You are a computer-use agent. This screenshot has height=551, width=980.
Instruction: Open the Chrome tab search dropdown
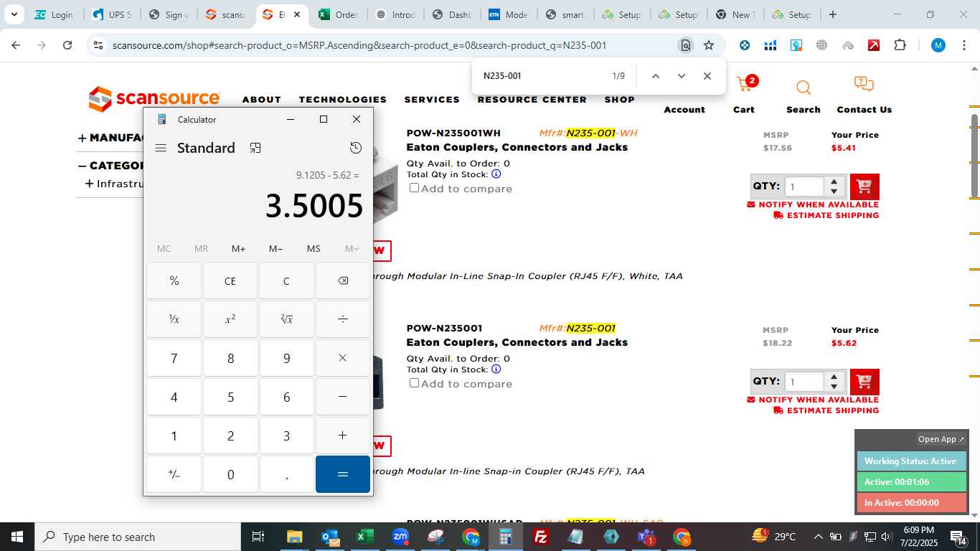(x=14, y=14)
